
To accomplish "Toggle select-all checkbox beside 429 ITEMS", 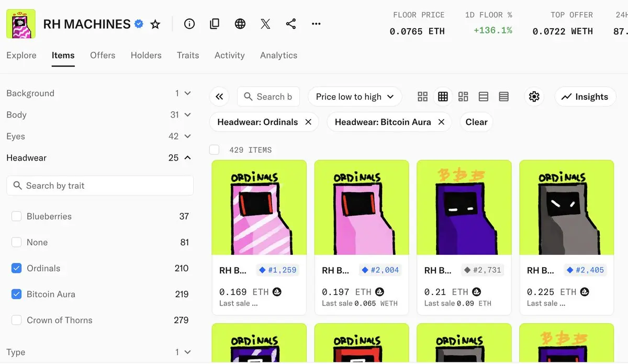I will [214, 150].
